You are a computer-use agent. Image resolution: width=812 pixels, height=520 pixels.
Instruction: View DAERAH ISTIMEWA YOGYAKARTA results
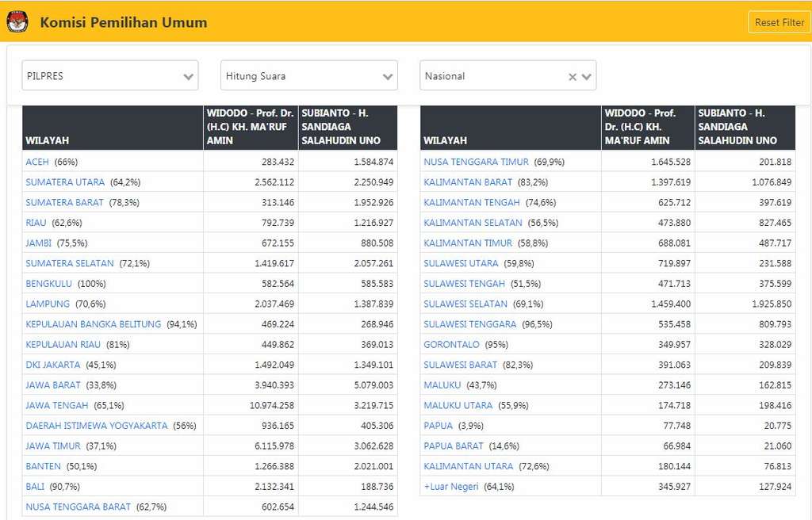point(97,426)
